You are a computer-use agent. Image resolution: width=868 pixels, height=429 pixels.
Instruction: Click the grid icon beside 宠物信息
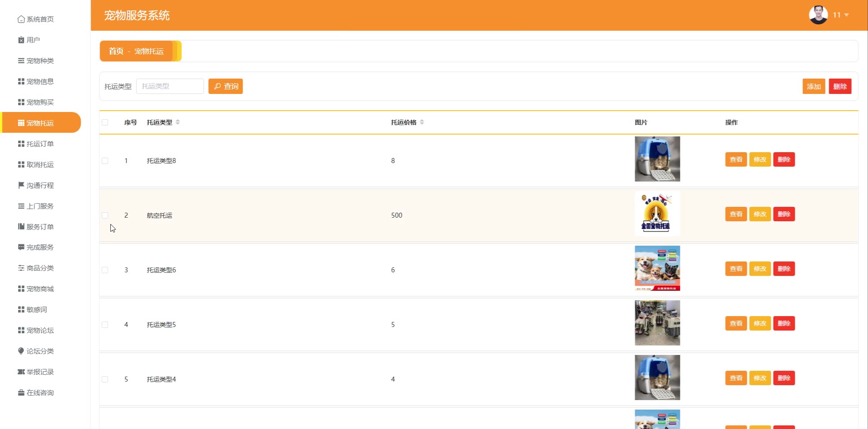pos(21,81)
